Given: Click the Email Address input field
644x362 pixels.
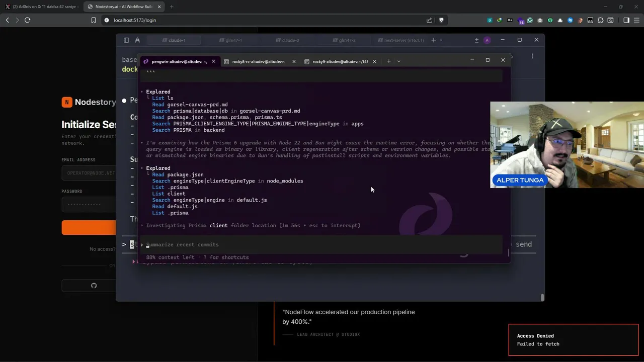Looking at the screenshot, I should (x=89, y=172).
